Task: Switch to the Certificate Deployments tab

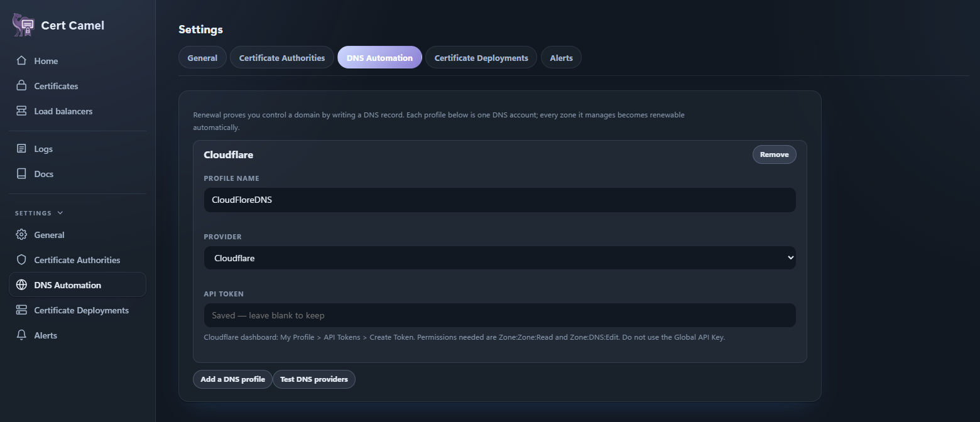Action: click(x=481, y=58)
